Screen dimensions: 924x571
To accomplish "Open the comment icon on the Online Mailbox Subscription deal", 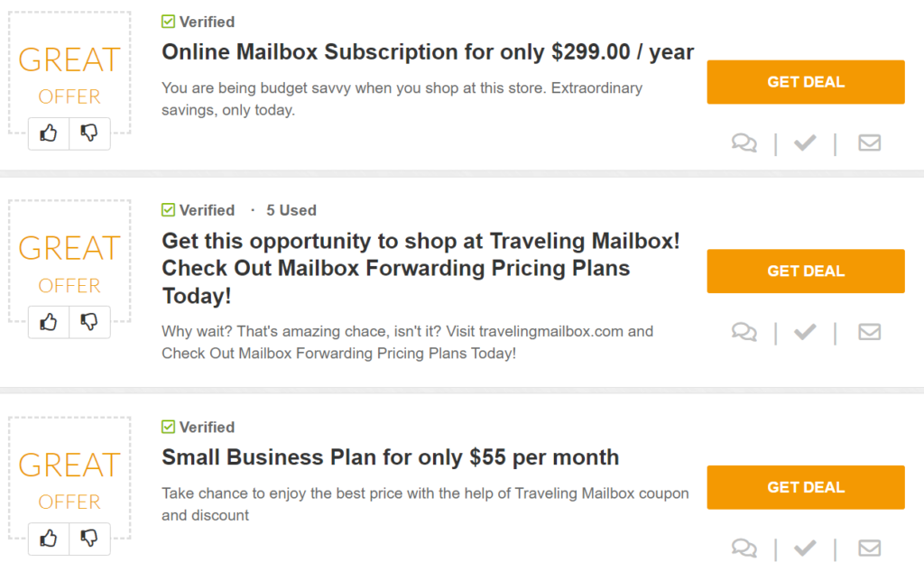I will pyautogui.click(x=744, y=143).
